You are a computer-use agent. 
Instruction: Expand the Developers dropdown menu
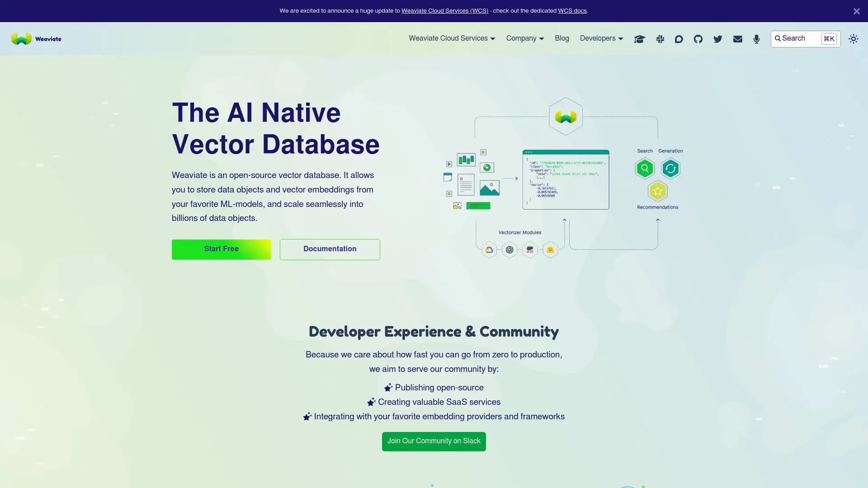[x=601, y=38]
